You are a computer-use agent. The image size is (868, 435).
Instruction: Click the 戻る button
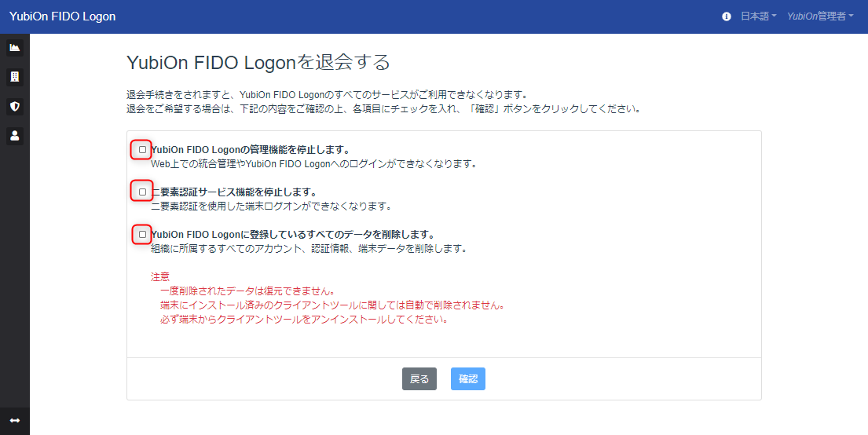tap(419, 379)
